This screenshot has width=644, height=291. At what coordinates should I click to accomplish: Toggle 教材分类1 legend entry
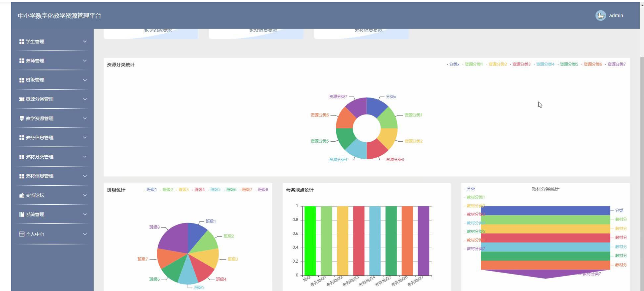475,197
